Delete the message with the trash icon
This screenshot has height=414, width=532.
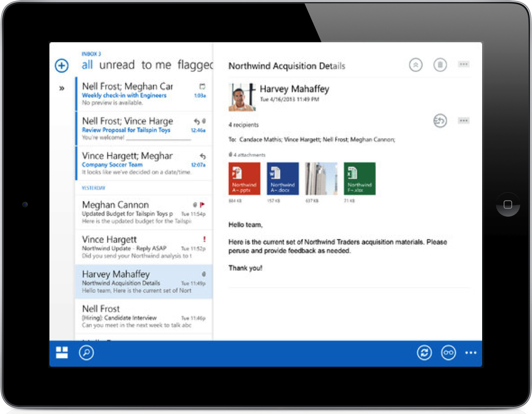[x=440, y=65]
